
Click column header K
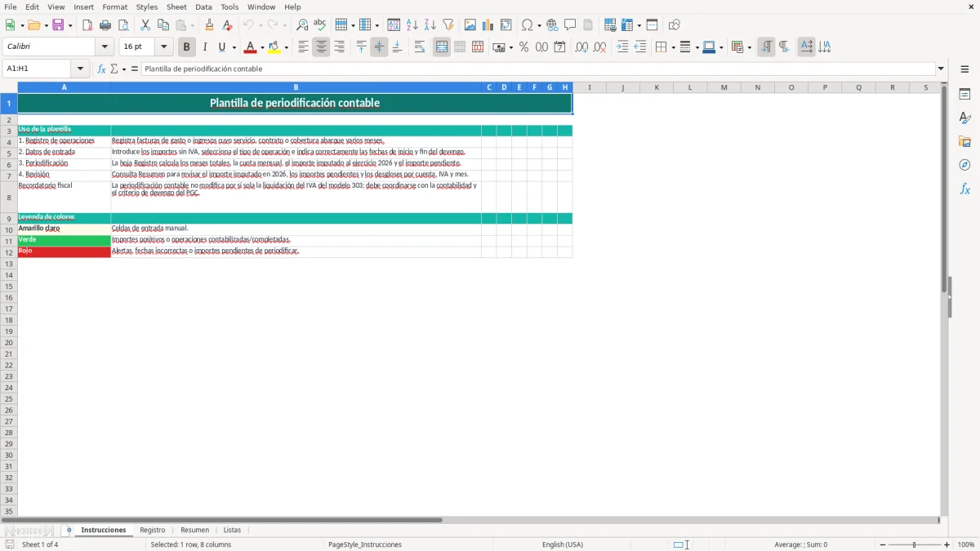(x=657, y=87)
